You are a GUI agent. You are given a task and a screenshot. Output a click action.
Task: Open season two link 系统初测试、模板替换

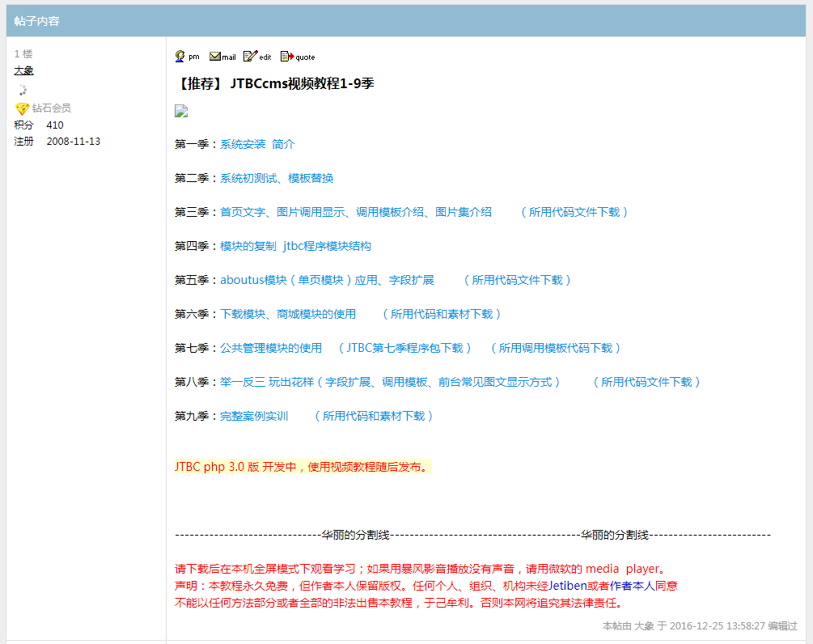click(x=277, y=178)
